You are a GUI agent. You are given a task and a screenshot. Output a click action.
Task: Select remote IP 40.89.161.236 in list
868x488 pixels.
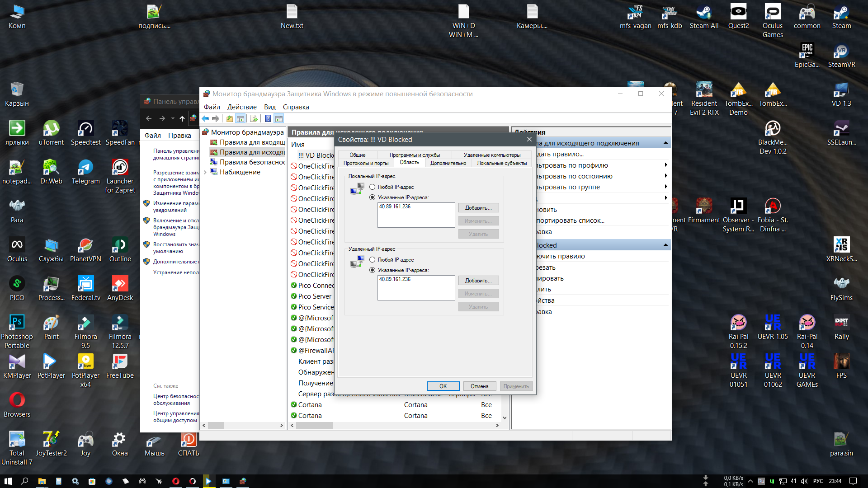point(395,279)
